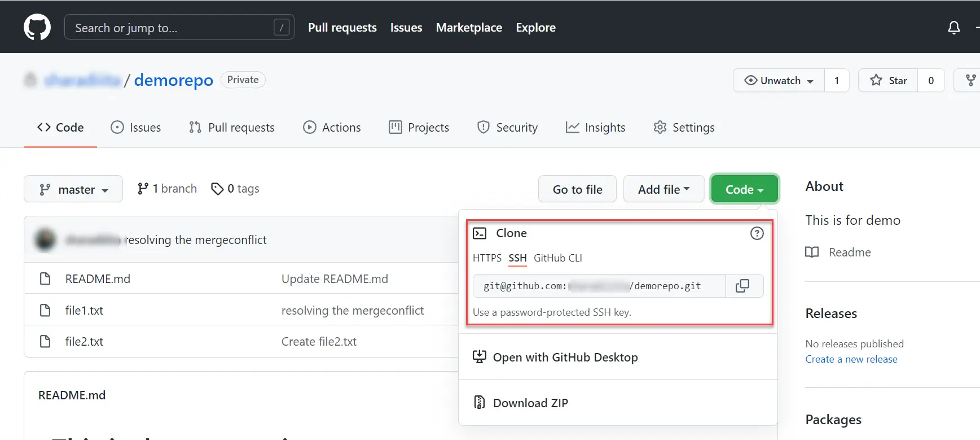
Task: Click the star icon in Star button
Action: (876, 80)
